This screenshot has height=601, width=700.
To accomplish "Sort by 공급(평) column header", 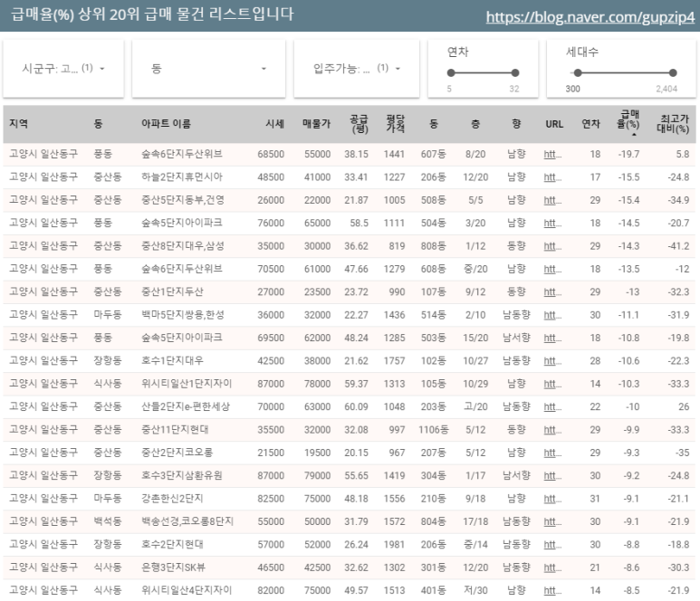I will (x=359, y=124).
